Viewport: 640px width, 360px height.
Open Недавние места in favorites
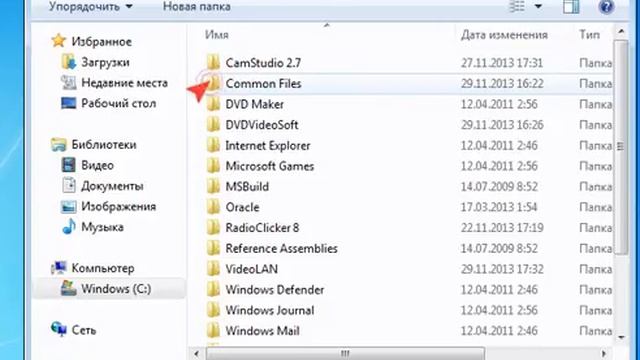coord(124,83)
